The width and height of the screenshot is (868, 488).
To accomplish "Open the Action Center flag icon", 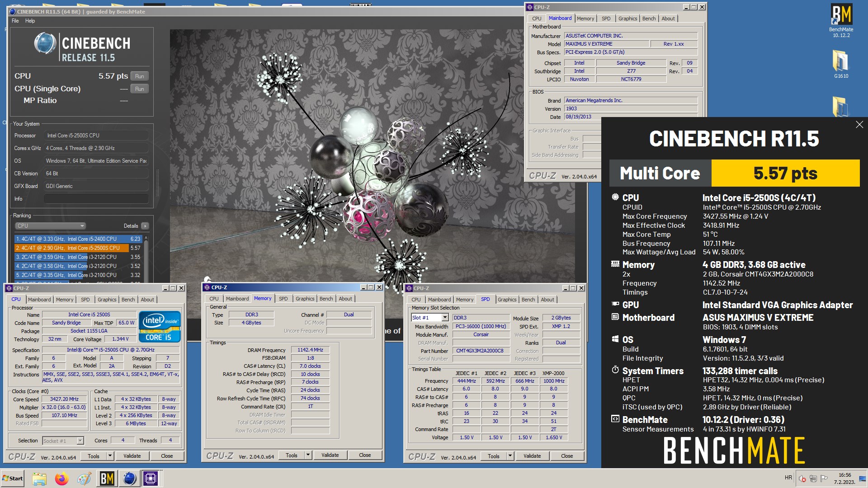I will (x=824, y=479).
